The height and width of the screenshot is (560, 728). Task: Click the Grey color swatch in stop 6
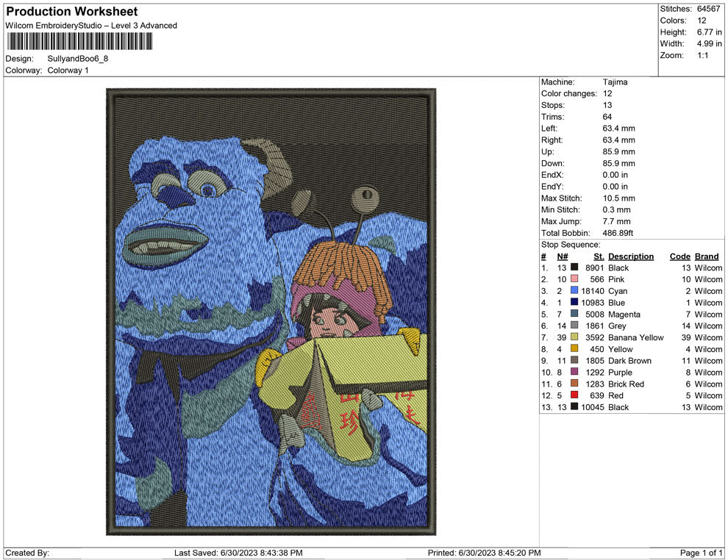pos(574,326)
